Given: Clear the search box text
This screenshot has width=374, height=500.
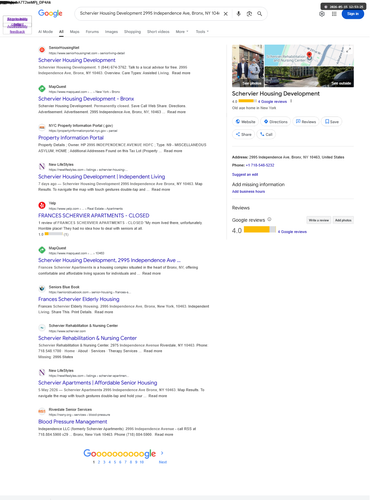Looking at the screenshot, I should click(226, 14).
